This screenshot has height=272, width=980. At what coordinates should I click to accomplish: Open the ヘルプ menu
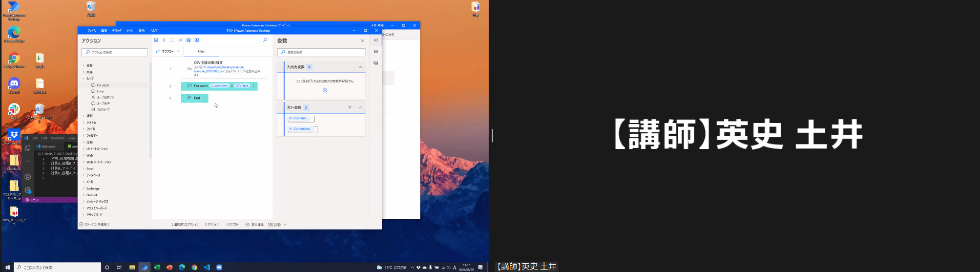click(x=154, y=31)
